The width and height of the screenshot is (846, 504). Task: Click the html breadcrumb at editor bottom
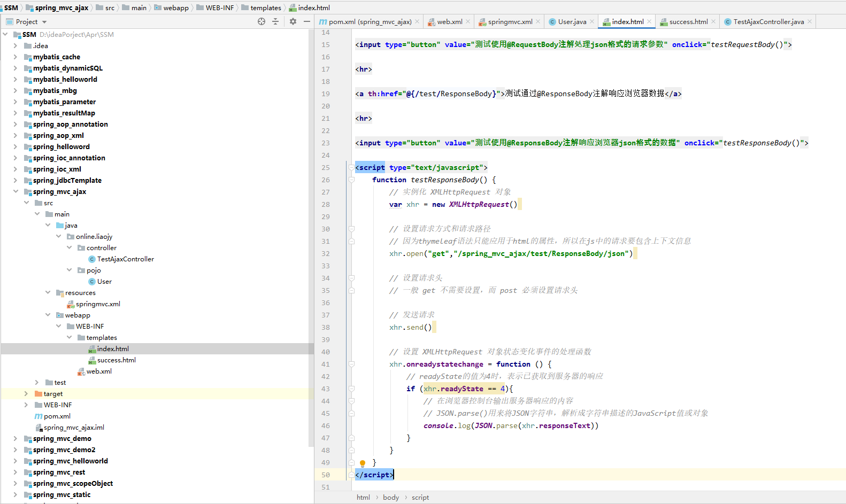(363, 497)
